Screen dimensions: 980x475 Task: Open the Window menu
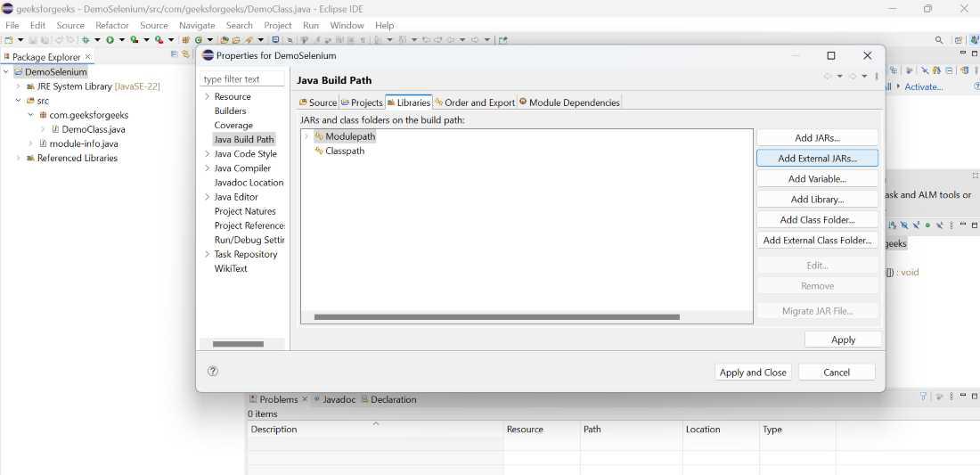347,25
